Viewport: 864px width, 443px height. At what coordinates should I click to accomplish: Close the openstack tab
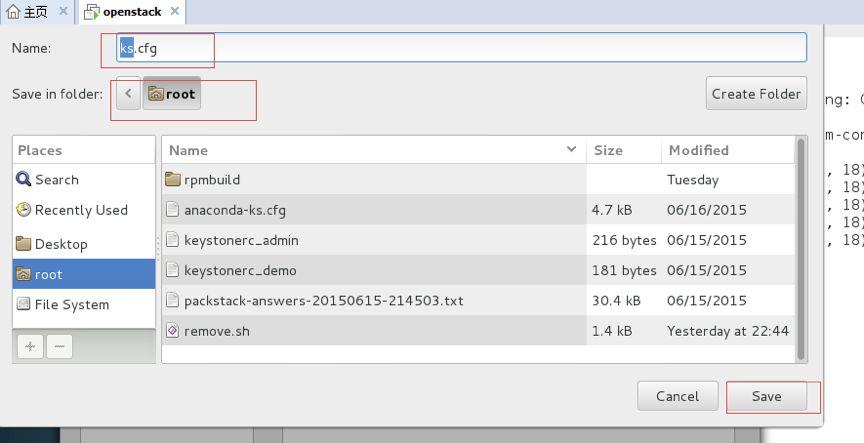[175, 12]
